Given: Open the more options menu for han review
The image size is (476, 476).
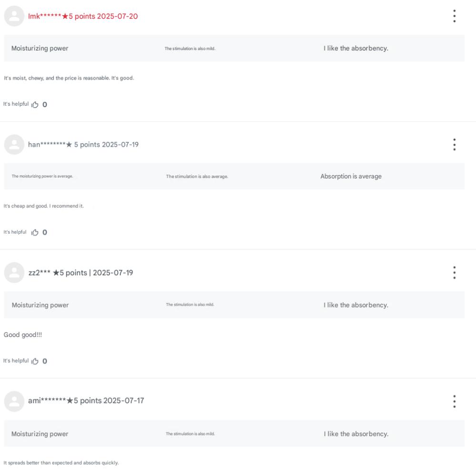Looking at the screenshot, I should point(455,144).
